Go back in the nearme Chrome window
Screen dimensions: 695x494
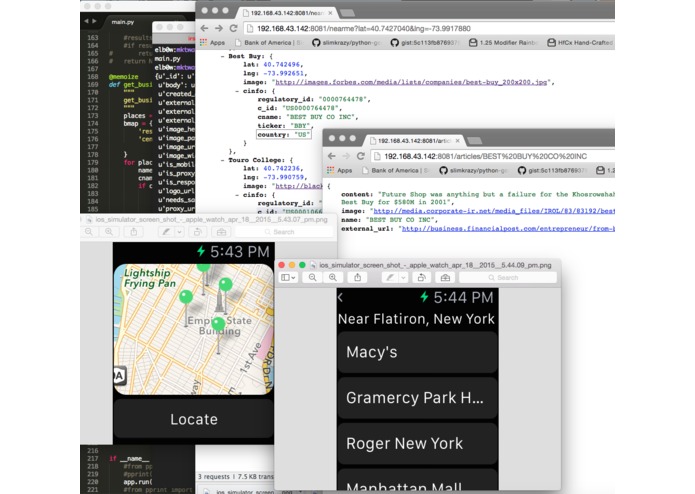pos(204,28)
